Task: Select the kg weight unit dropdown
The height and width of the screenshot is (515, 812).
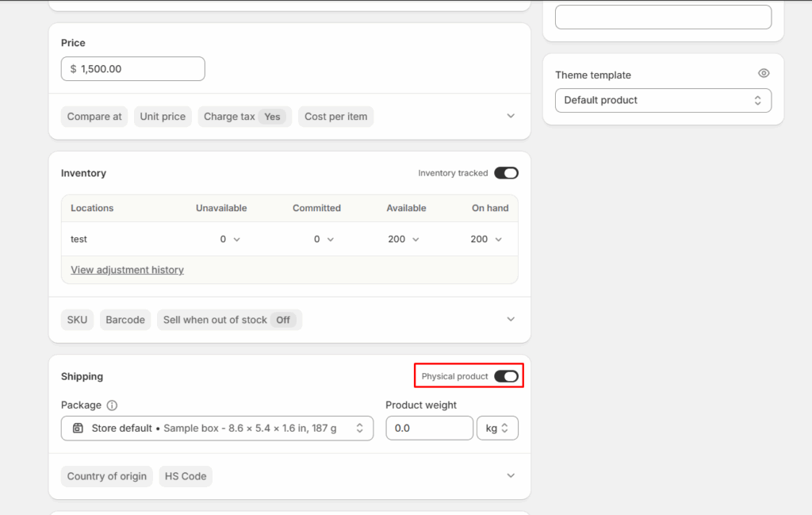Action: [497, 429]
